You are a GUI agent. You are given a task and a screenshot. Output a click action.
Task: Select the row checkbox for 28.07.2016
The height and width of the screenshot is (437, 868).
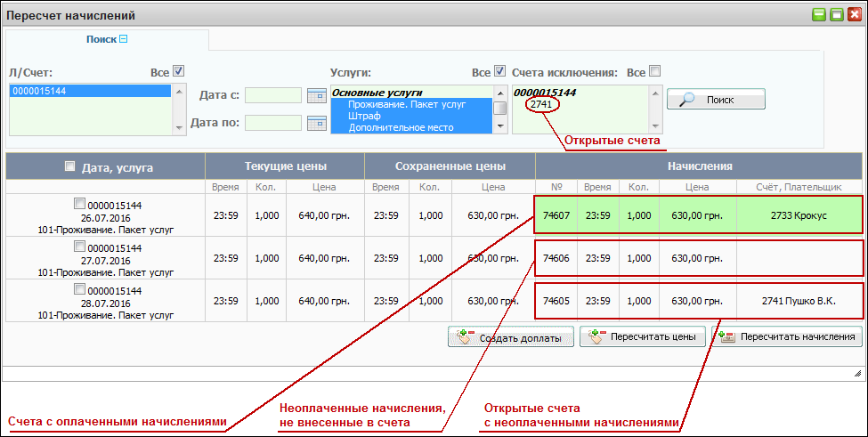[x=79, y=288]
